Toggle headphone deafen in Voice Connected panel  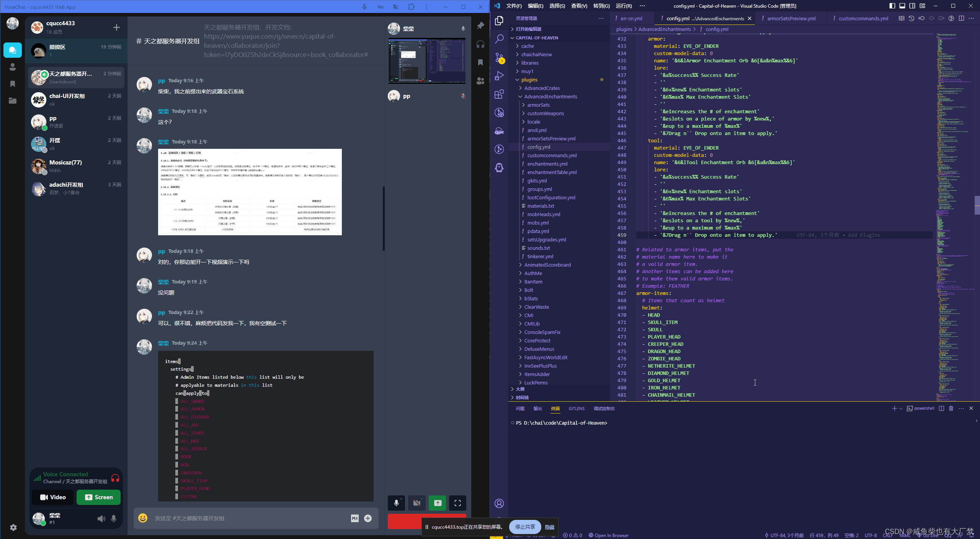[x=115, y=478]
